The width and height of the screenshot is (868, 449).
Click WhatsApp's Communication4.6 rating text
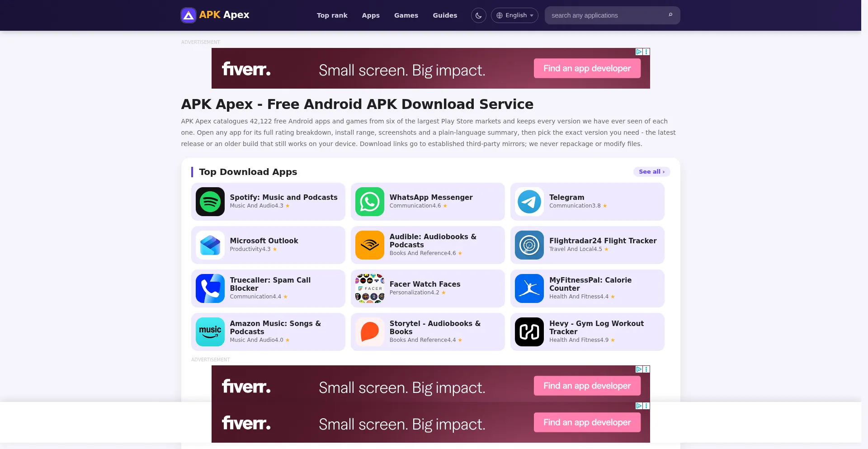click(x=418, y=206)
